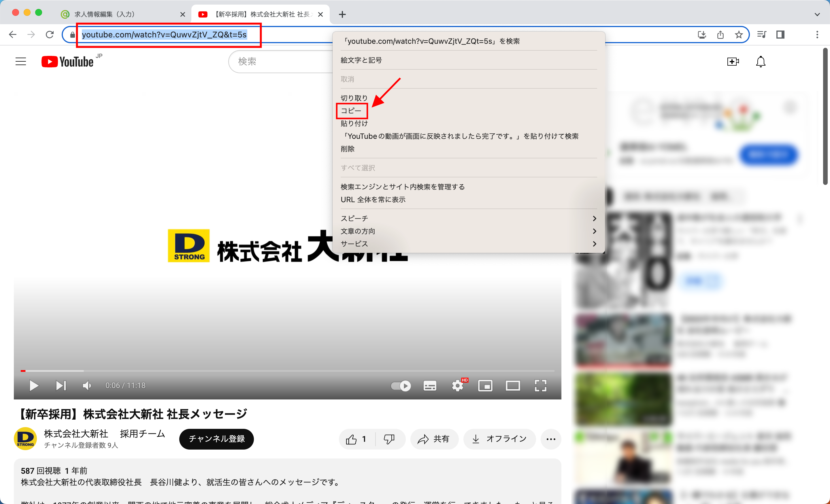Close the YouTube 新卒採用 tab
Viewport: 830px width, 504px height.
(x=320, y=14)
